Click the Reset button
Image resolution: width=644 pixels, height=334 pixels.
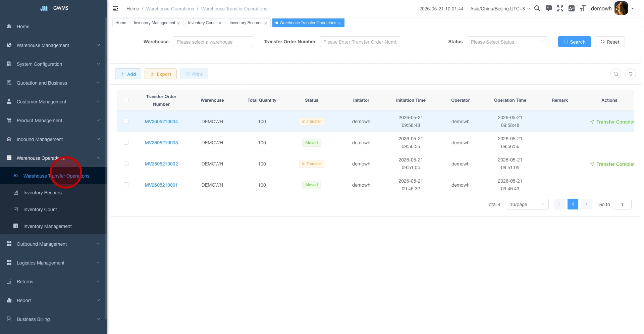click(x=610, y=42)
